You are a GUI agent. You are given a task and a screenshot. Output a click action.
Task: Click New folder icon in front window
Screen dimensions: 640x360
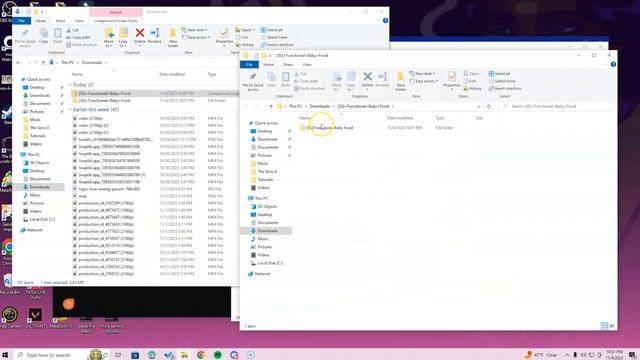pyautogui.click(x=400, y=81)
